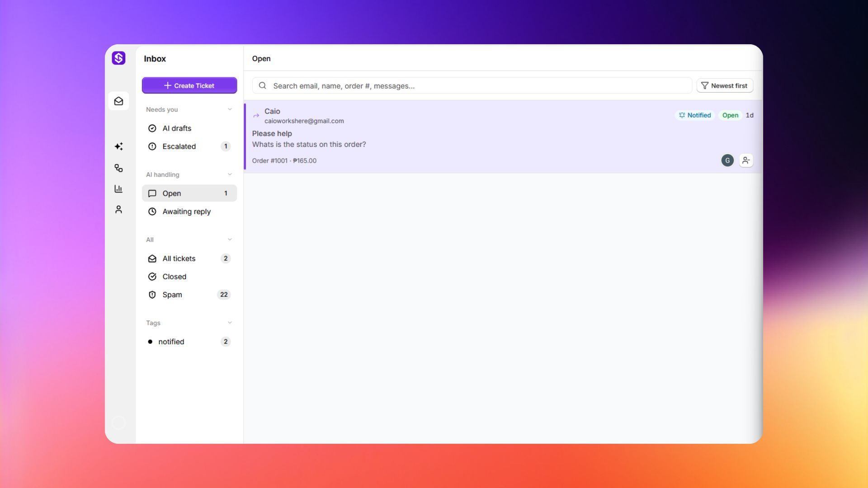Collapse the AI handling section
The width and height of the screenshot is (868, 488).
tap(230, 174)
